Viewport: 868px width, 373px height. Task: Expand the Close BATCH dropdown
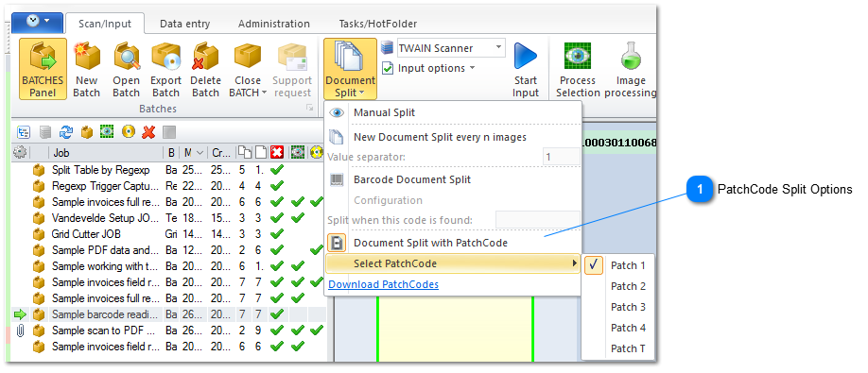coord(265,93)
